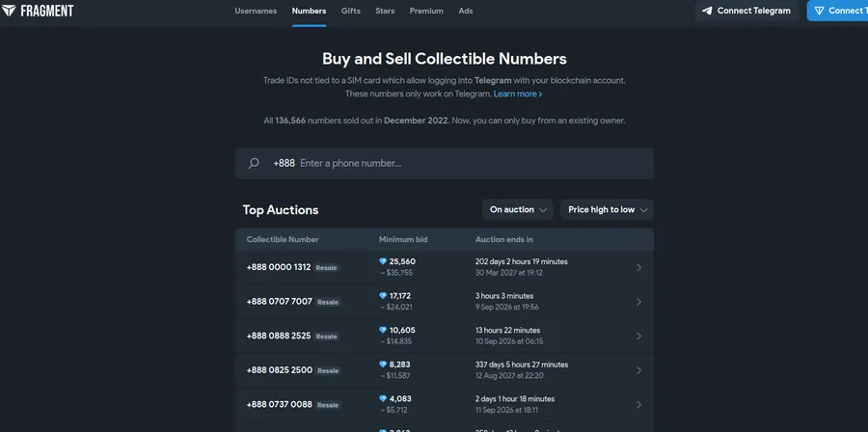Click the Resale badge on +888 0000 1312
The width and height of the screenshot is (868, 432).
tap(327, 268)
